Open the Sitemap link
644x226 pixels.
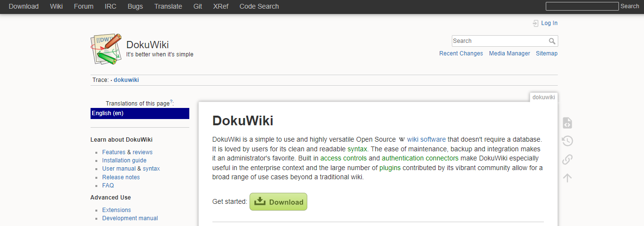coord(547,53)
